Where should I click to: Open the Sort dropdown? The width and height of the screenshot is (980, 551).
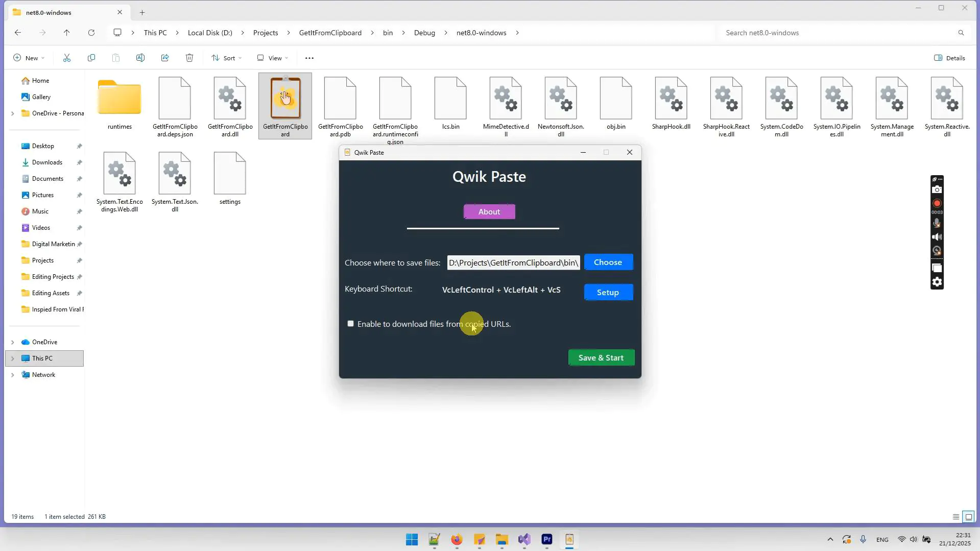click(x=226, y=58)
